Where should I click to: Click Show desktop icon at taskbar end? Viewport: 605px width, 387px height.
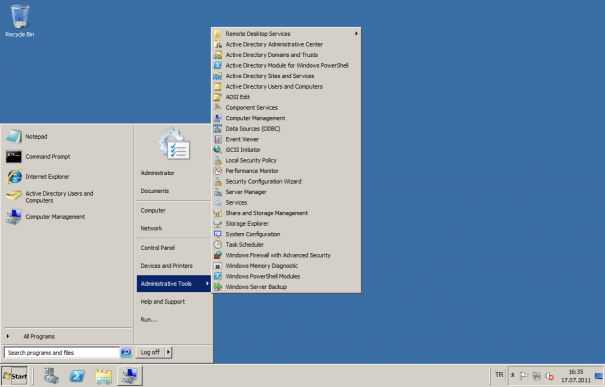point(598,376)
